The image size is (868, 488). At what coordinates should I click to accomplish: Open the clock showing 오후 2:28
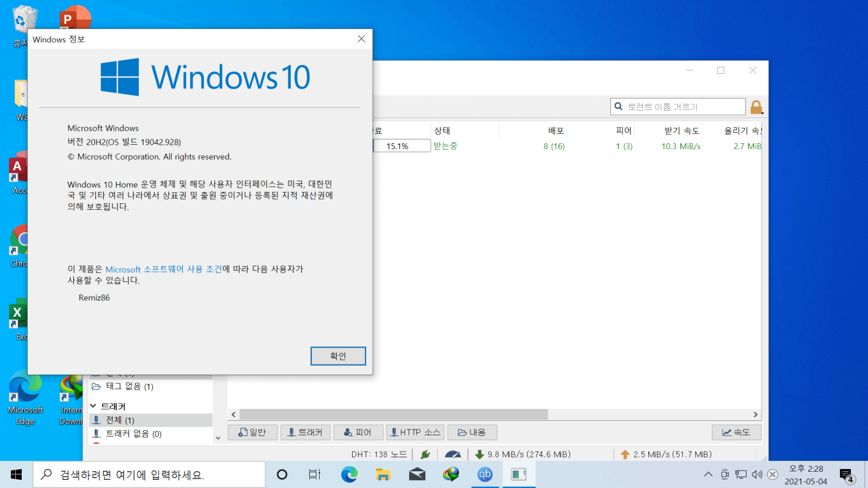806,475
